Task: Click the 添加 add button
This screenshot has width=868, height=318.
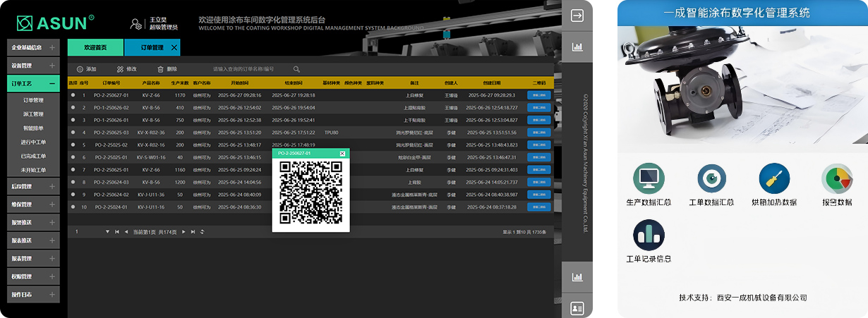Action: pos(86,69)
